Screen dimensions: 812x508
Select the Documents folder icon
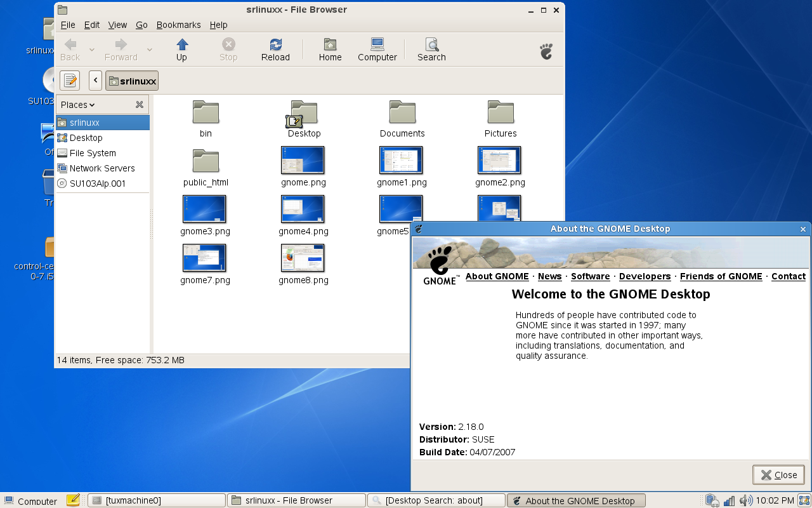pyautogui.click(x=402, y=112)
